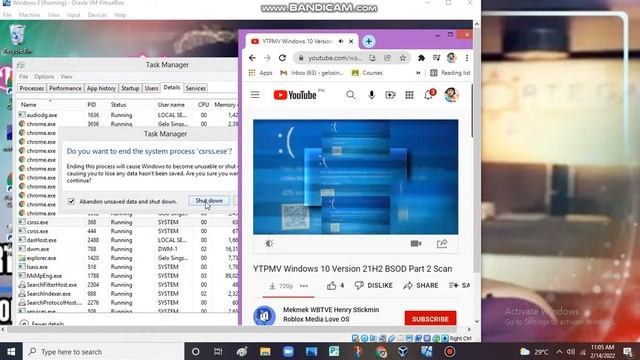640x360 pixels.
Task: Open video download 720p option
Action: [281, 286]
